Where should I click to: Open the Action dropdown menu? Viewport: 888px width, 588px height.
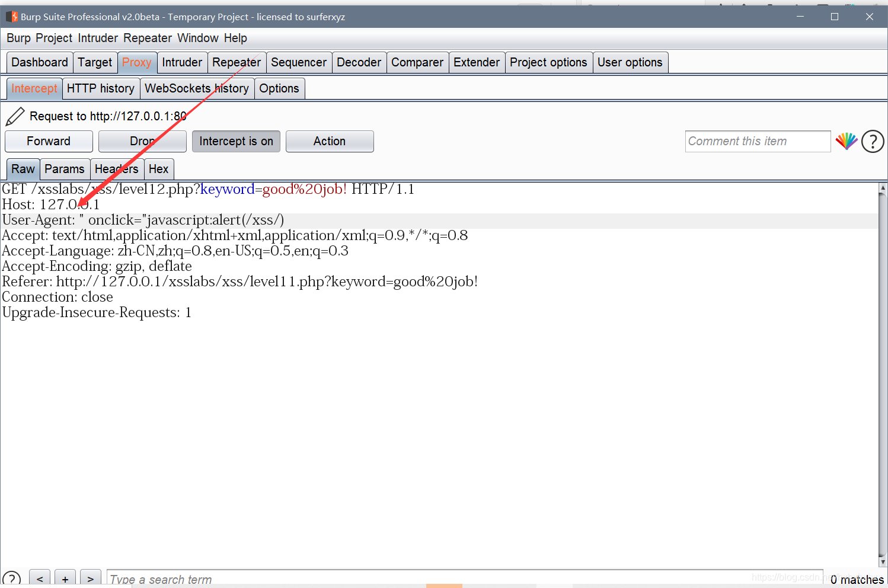[x=330, y=141]
